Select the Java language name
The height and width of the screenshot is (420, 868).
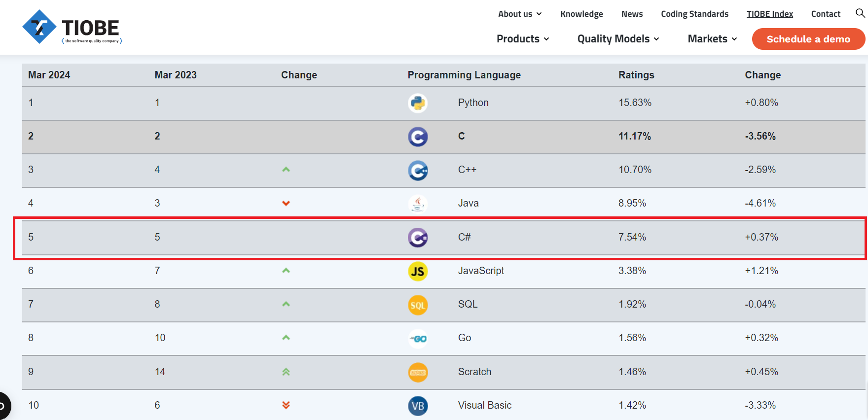(469, 203)
